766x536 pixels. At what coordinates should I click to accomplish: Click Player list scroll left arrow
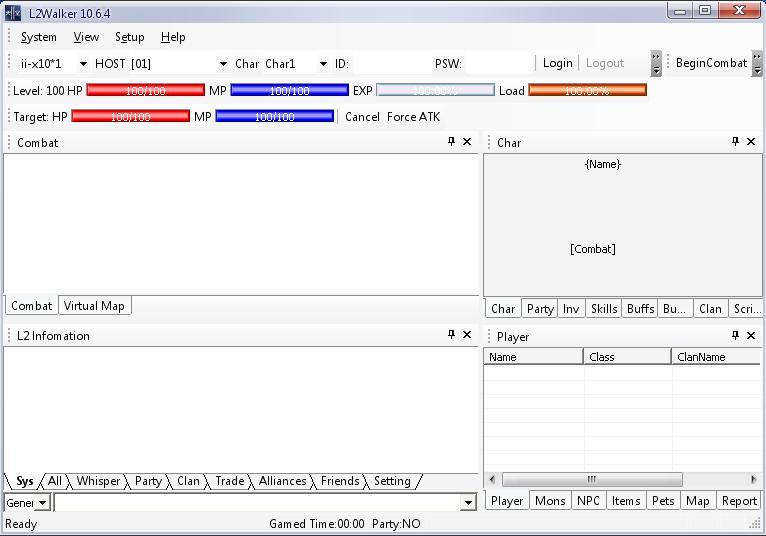tap(492, 479)
